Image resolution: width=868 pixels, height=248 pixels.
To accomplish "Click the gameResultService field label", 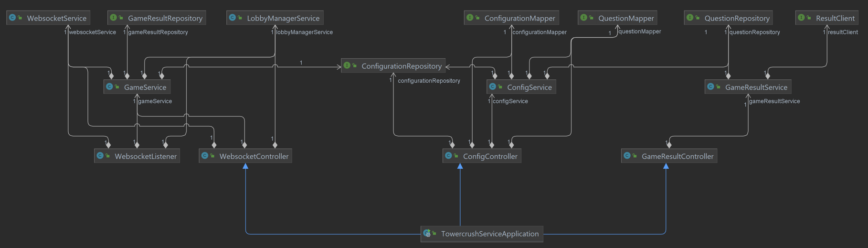I will (x=774, y=101).
